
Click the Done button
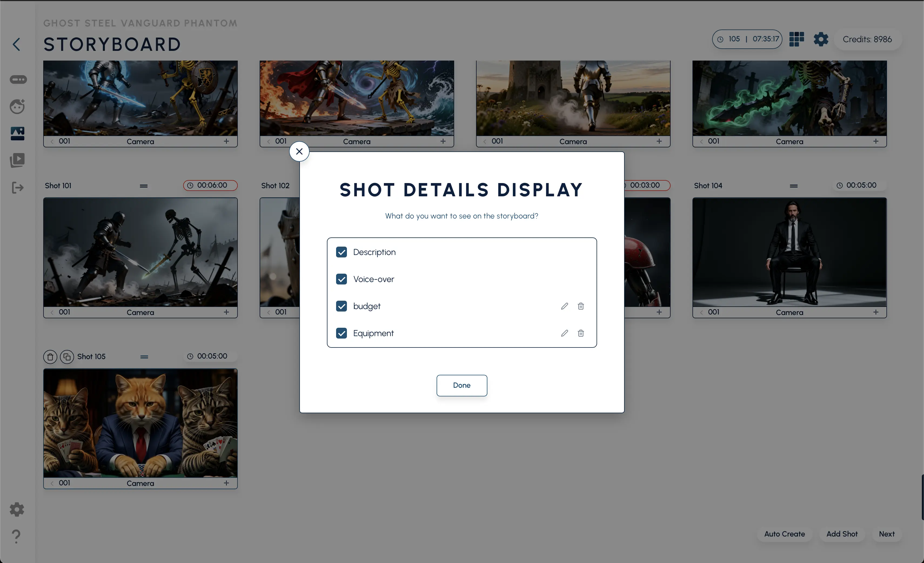click(x=462, y=385)
